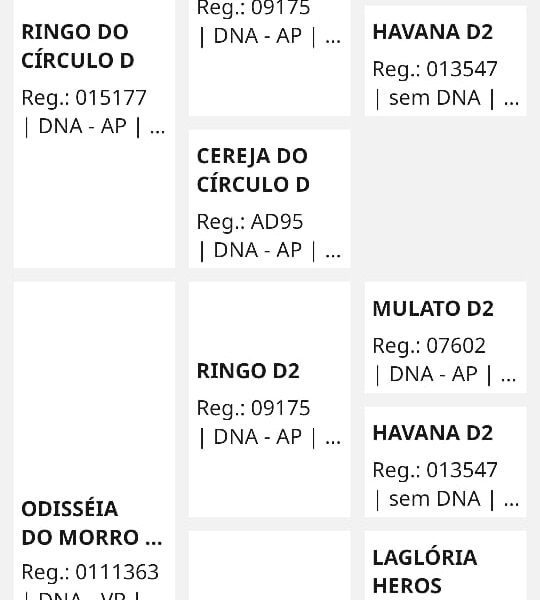This screenshot has width=540, height=600.
Task: Click registration number 015177
Action: pos(111,98)
